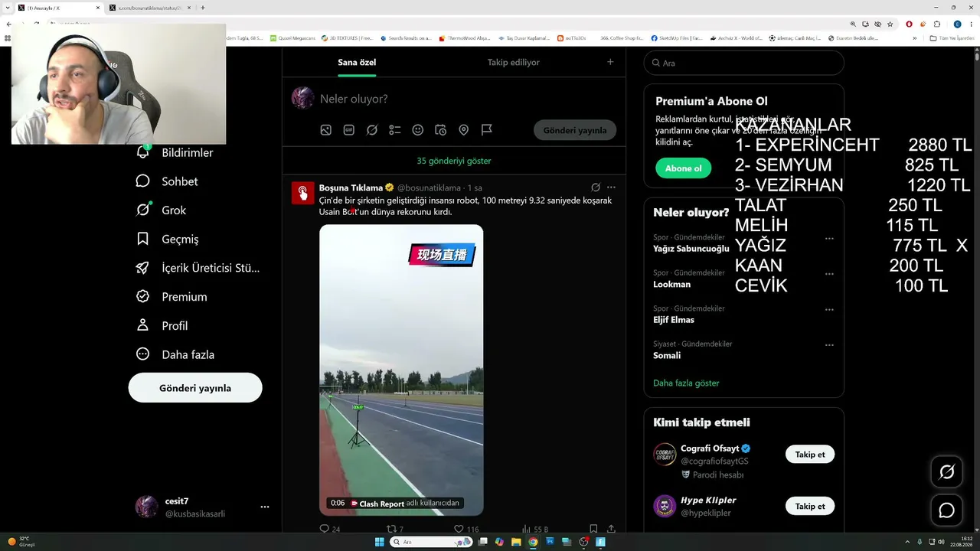Screen dimensions: 980x551
Task: Click Daha fazla göster under trends
Action: tap(686, 383)
